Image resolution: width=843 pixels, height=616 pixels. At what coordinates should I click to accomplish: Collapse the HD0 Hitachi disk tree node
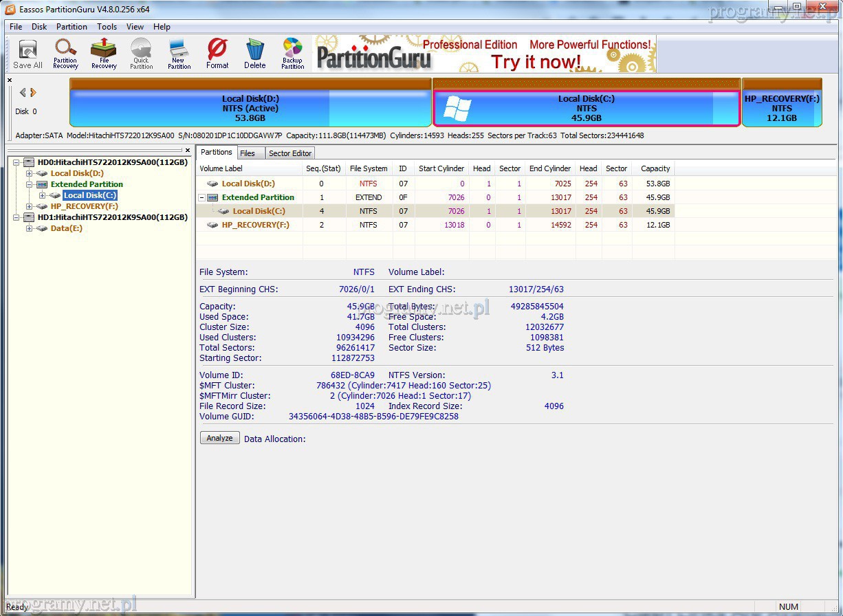17,162
